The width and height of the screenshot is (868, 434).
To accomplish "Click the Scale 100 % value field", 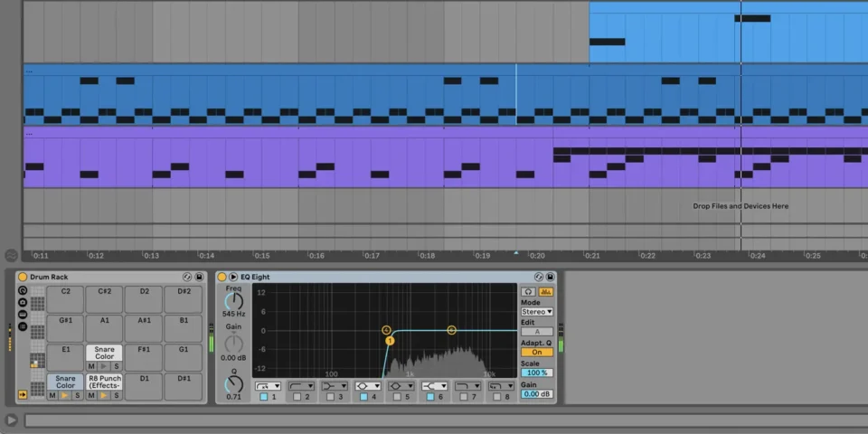I will 536,373.
